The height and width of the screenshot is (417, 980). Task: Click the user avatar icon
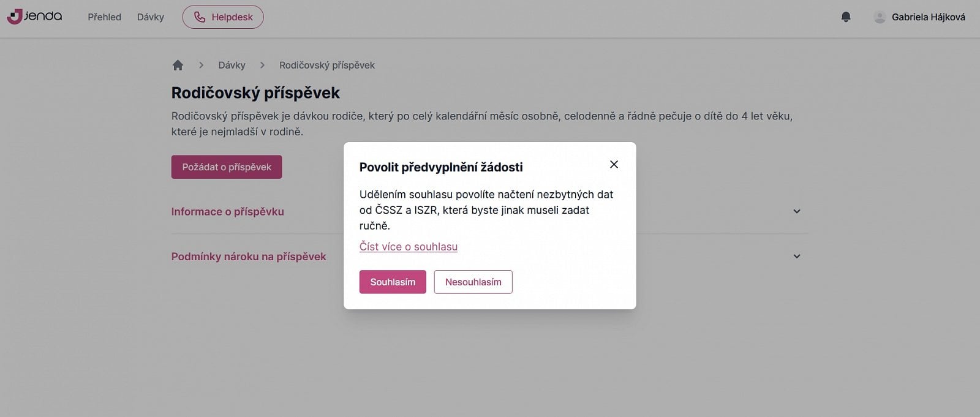pyautogui.click(x=880, y=17)
